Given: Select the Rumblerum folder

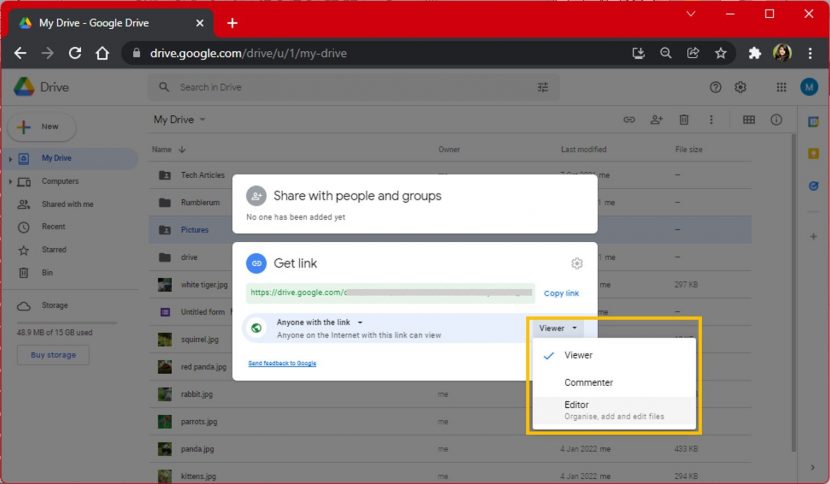Looking at the screenshot, I should [200, 202].
